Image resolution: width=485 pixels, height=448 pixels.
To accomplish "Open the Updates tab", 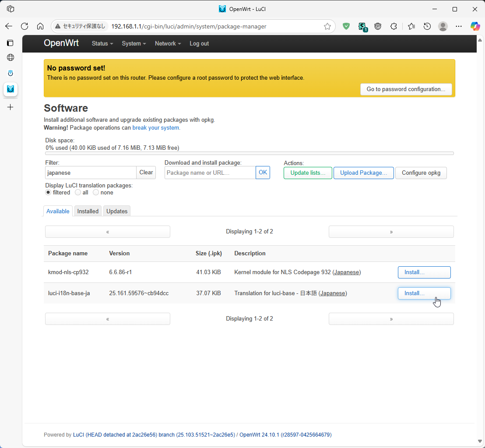I will click(x=116, y=211).
